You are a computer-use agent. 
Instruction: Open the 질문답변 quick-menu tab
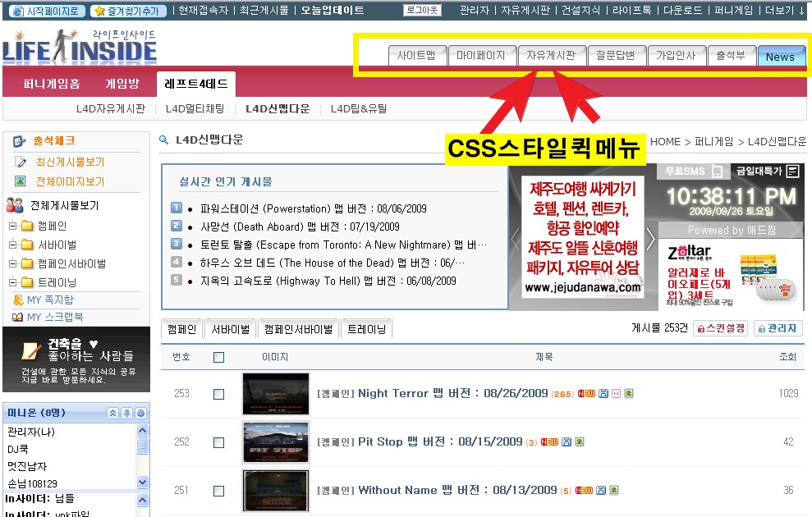point(617,55)
